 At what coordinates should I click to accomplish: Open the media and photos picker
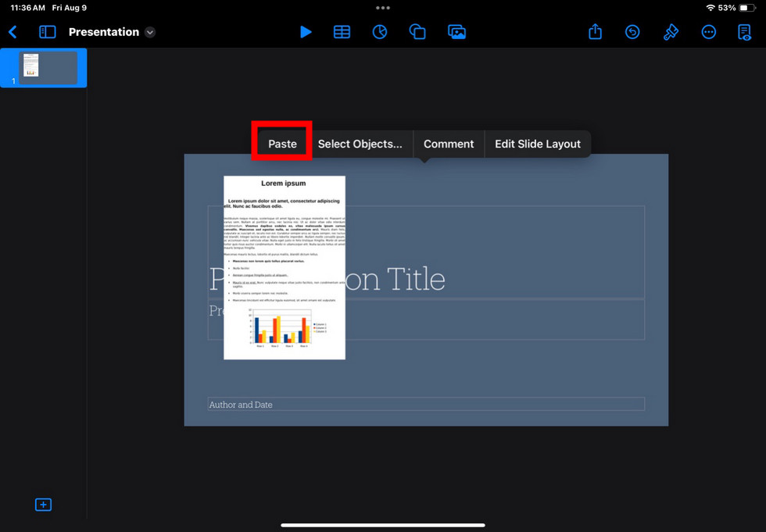457,32
